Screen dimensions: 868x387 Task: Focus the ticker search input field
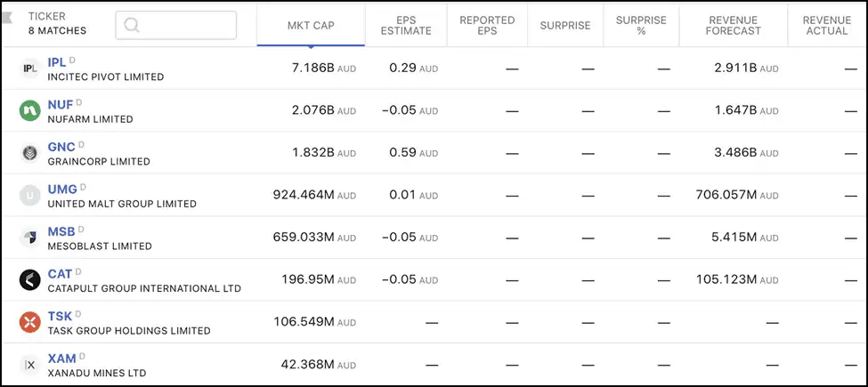pyautogui.click(x=176, y=25)
